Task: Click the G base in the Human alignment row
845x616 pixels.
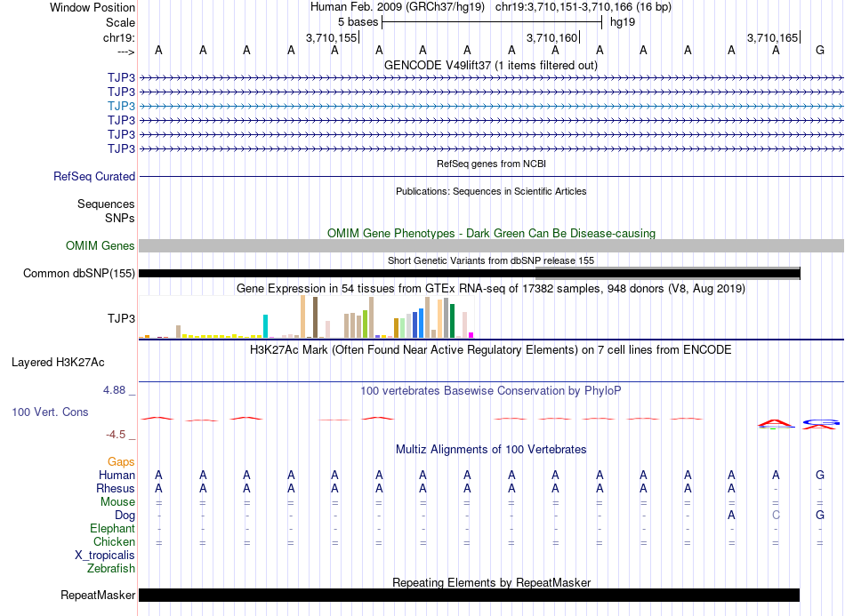Action: coord(820,475)
